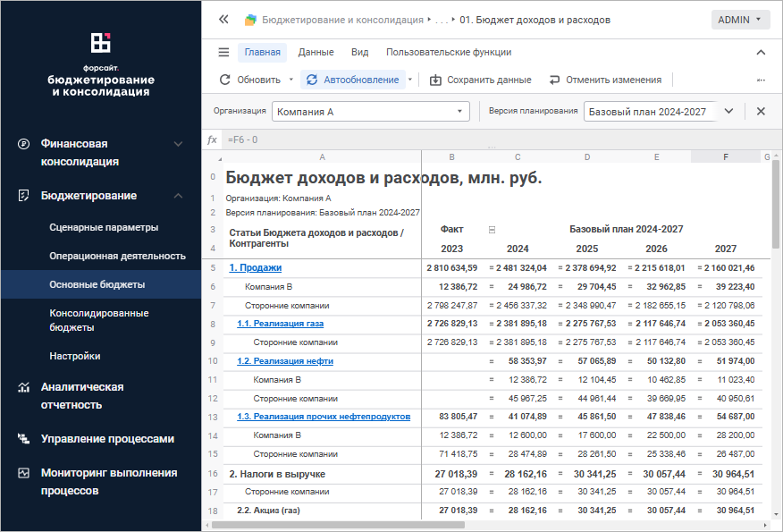Open Аналитическая отчетность sidebar section
Viewport: 783px width, 532px height.
point(82,396)
